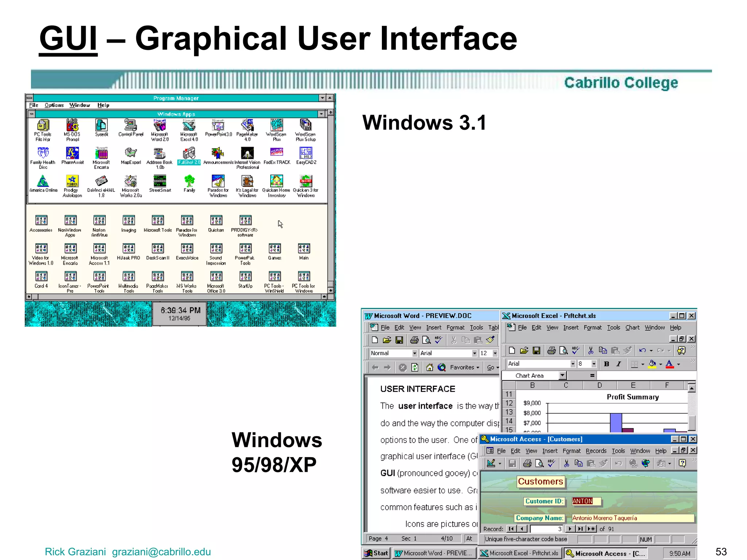Click Excel column D header

coord(599,385)
